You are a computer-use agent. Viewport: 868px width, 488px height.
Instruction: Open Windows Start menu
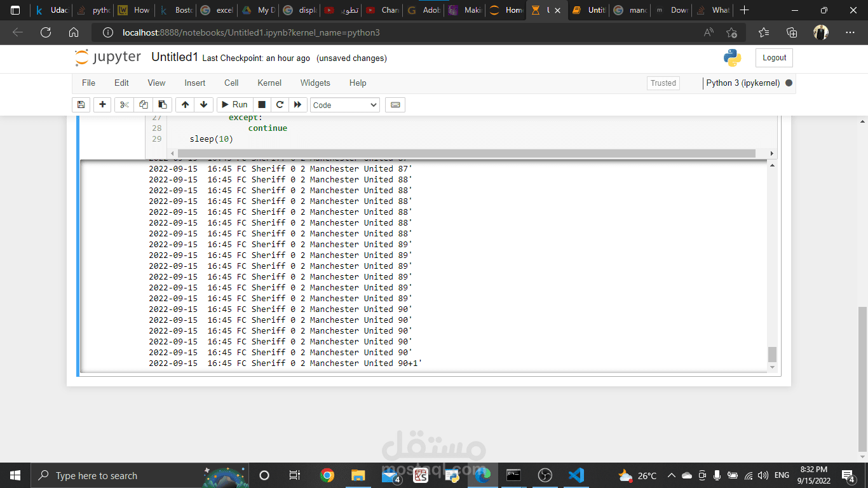(x=15, y=475)
